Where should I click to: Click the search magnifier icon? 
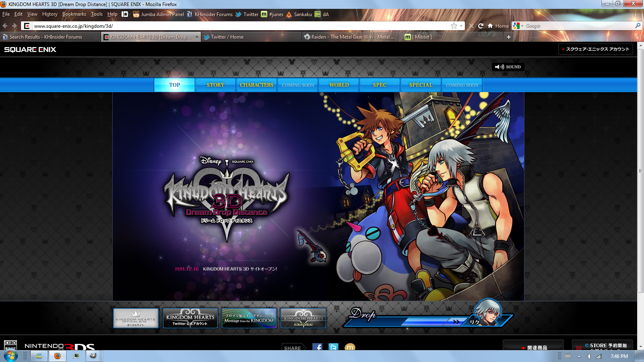[638, 26]
